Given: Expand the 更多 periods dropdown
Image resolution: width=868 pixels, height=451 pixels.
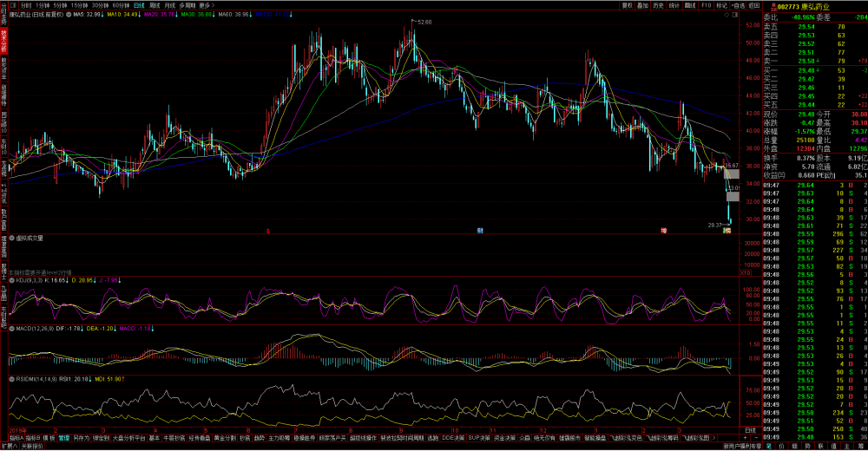Looking at the screenshot, I should [x=206, y=5].
